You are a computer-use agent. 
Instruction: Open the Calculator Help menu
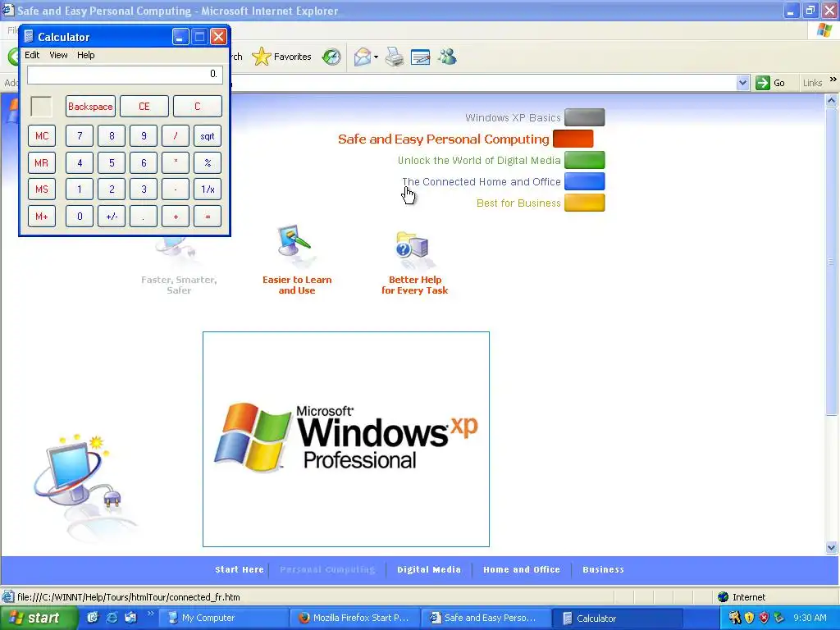(x=85, y=55)
